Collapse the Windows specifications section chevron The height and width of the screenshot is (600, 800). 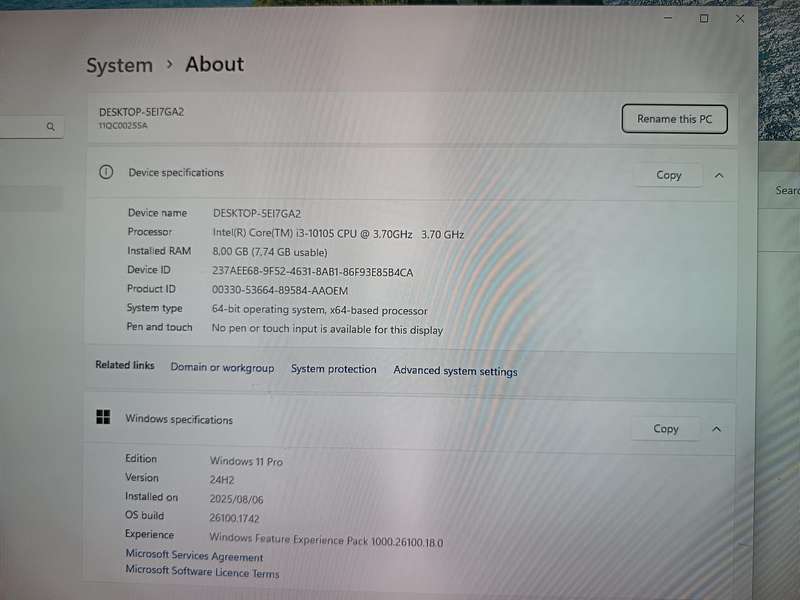716,429
